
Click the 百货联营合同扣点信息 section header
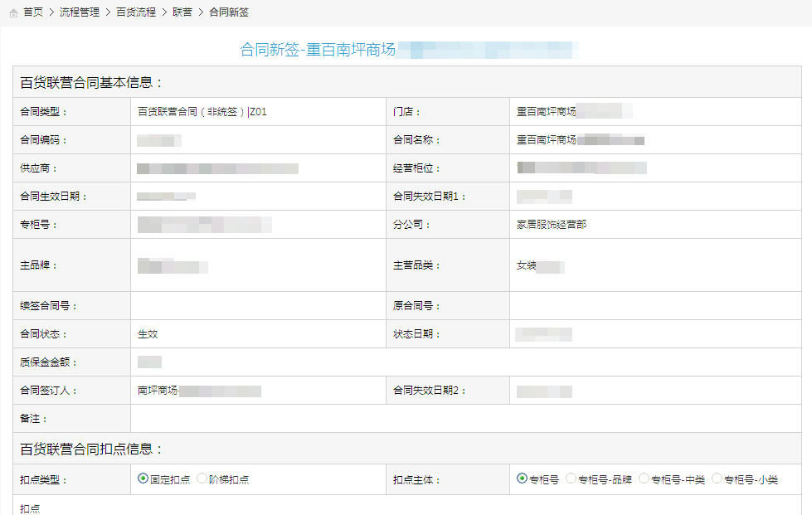tap(92, 449)
